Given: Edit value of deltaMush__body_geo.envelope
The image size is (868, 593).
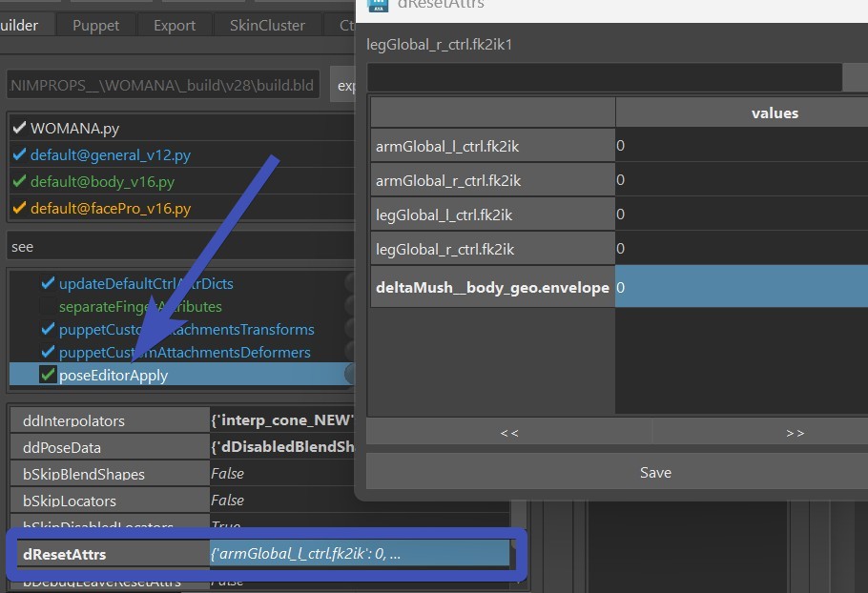Looking at the screenshot, I should point(742,287).
